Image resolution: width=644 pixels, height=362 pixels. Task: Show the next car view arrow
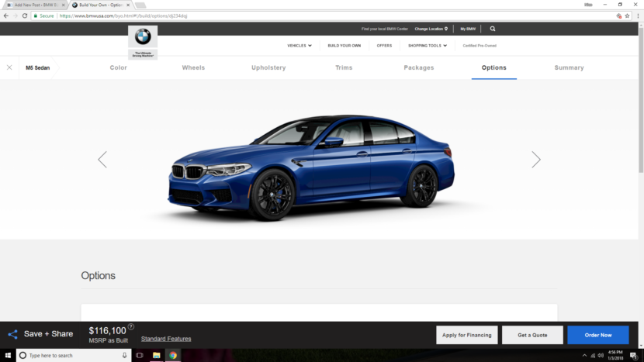tap(535, 160)
